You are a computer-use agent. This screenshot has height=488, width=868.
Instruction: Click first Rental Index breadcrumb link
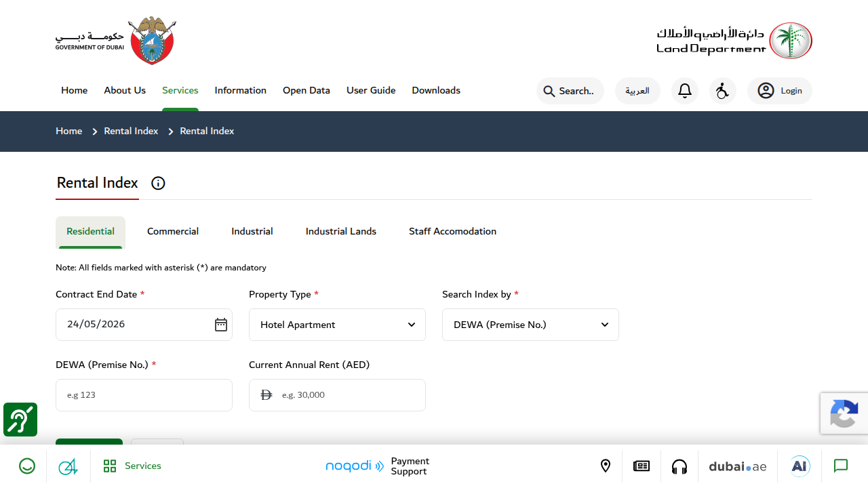131,131
